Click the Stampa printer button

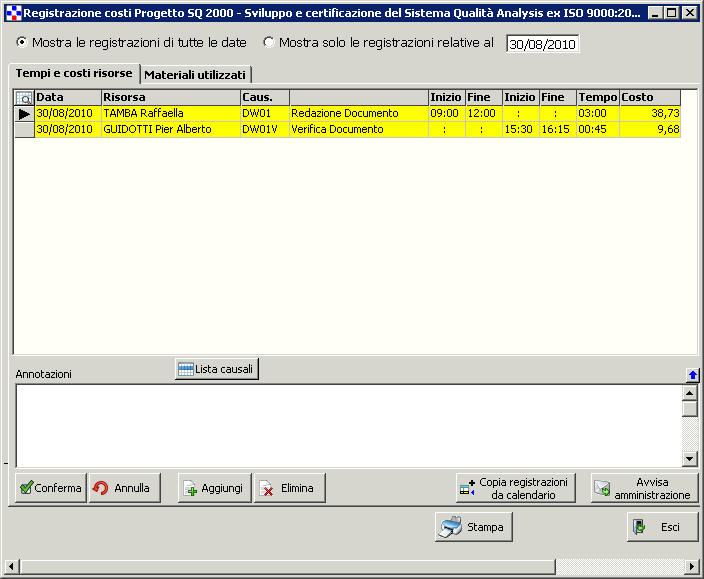coord(474,527)
